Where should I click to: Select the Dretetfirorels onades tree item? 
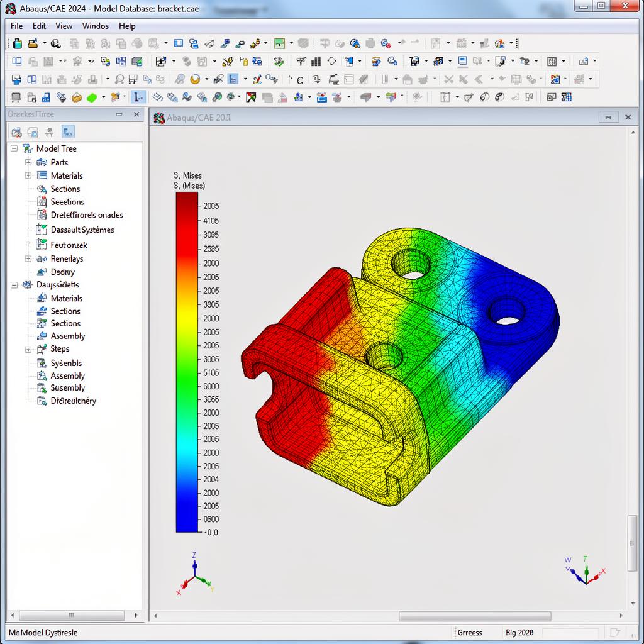pyautogui.click(x=87, y=215)
